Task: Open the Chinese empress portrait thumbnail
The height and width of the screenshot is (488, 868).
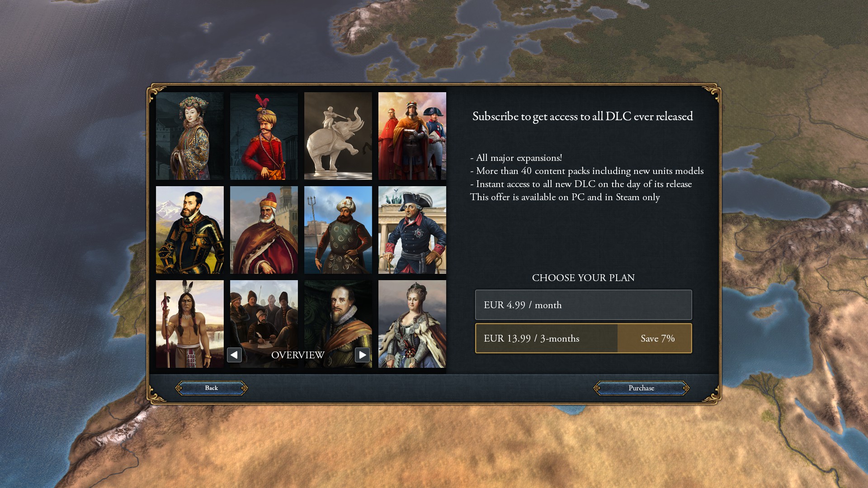Action: [190, 136]
